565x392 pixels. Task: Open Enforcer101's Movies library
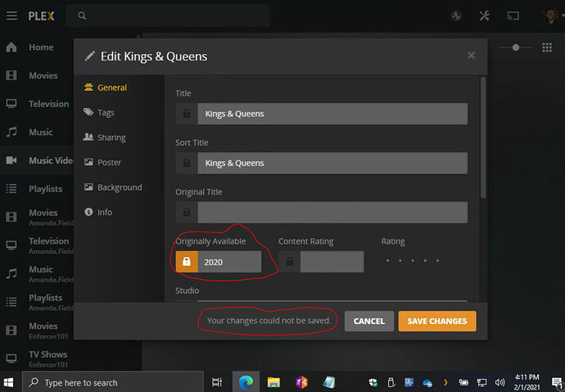[x=35, y=330]
